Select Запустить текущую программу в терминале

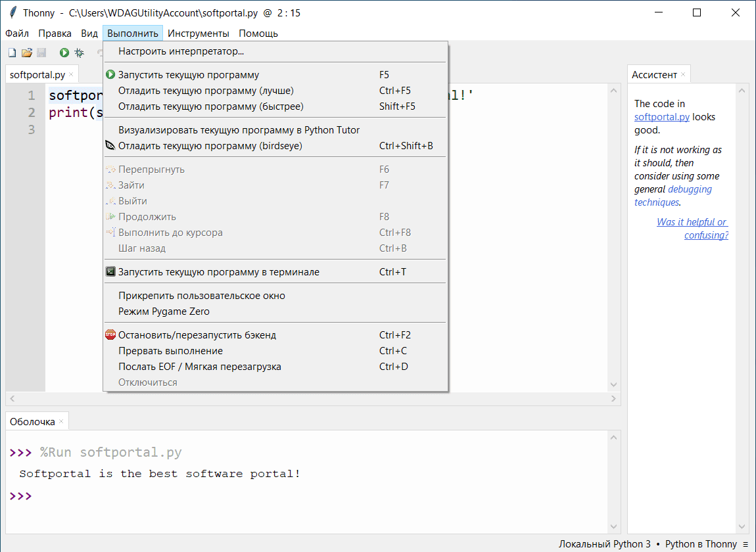[218, 272]
